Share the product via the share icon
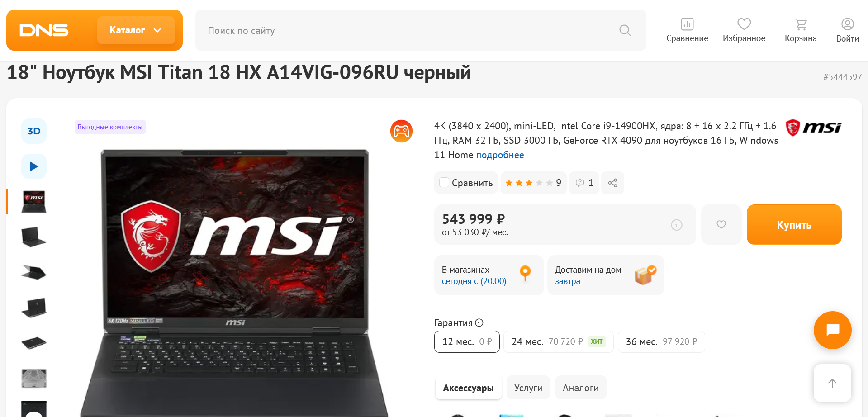 (612, 183)
